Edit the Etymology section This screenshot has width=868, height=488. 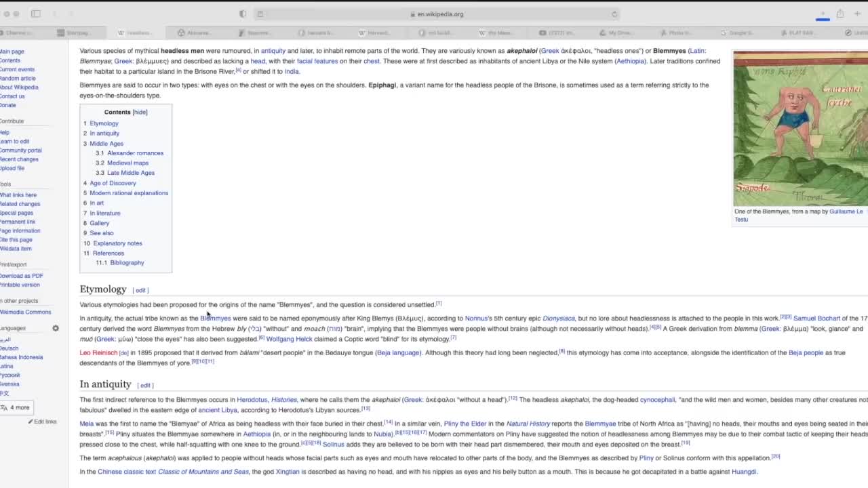[x=140, y=290]
